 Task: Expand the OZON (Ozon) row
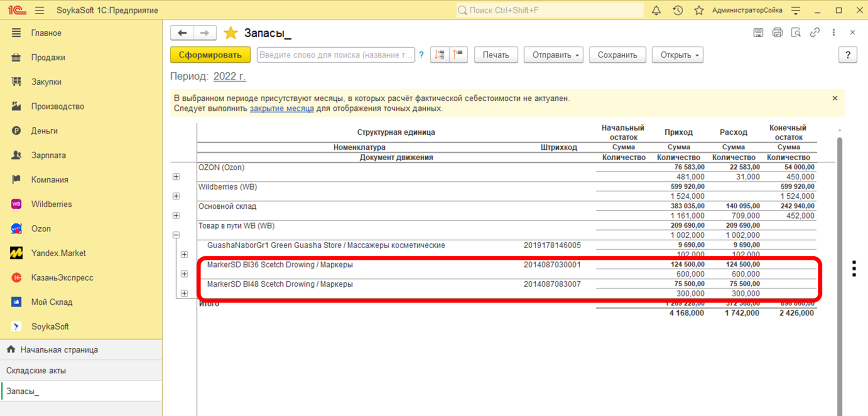pos(176,177)
